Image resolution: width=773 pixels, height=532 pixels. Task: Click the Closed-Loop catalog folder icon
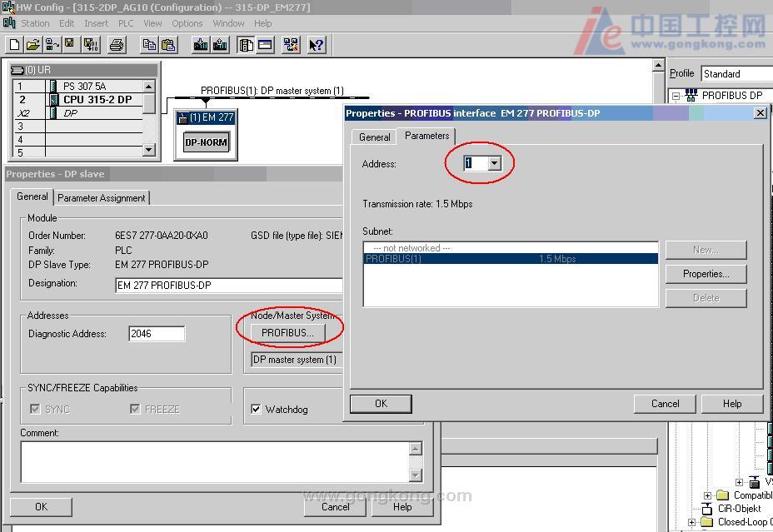click(x=707, y=522)
